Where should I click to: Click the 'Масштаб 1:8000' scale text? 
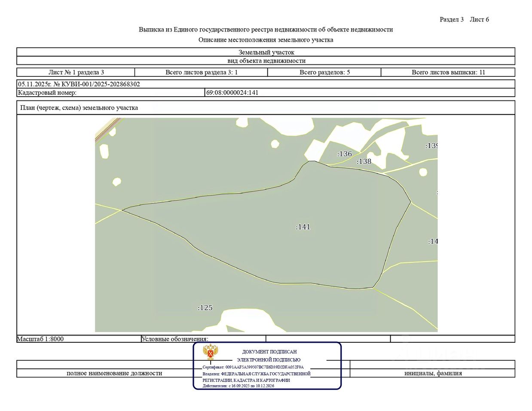tap(40, 339)
